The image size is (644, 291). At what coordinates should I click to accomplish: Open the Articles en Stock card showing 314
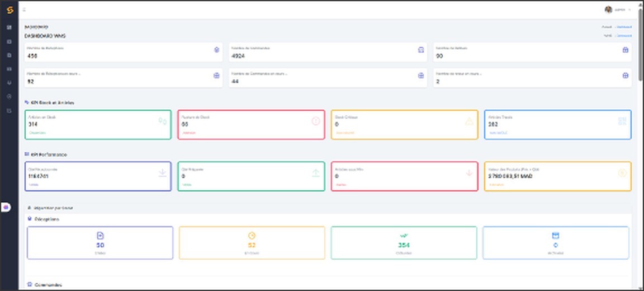click(x=98, y=125)
